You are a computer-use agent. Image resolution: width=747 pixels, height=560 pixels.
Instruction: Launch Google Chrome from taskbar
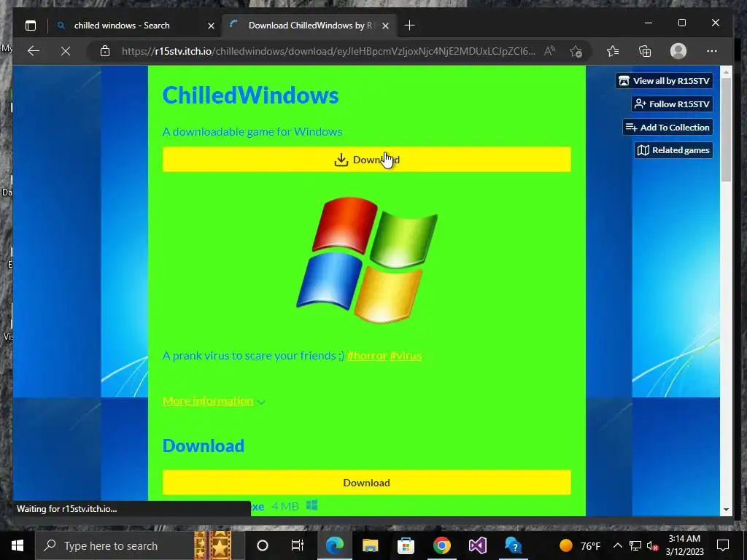441,545
